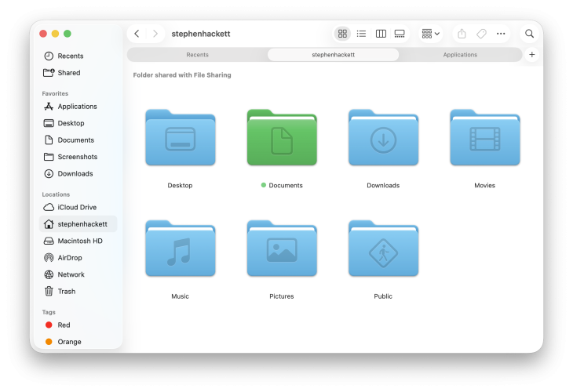573x392 pixels.
Task: Click the Share toolbar icon
Action: (462, 34)
